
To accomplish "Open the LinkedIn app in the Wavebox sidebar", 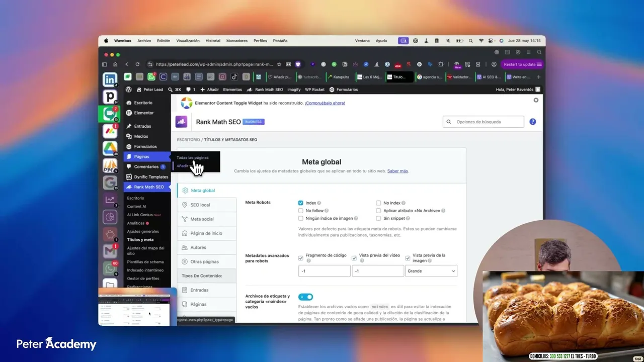I will click(x=110, y=79).
